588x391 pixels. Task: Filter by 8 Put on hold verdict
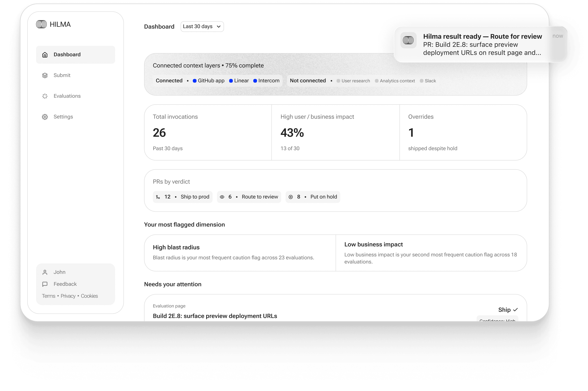pyautogui.click(x=313, y=197)
